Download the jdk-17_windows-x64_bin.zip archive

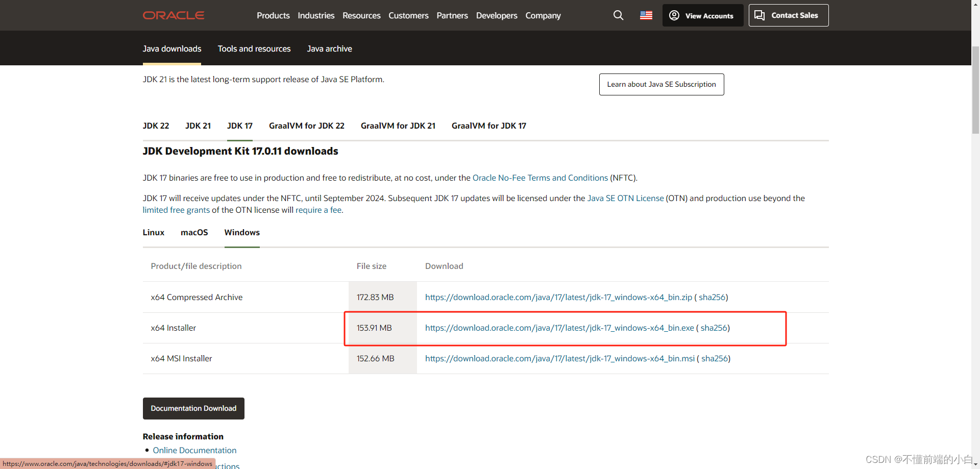click(558, 297)
